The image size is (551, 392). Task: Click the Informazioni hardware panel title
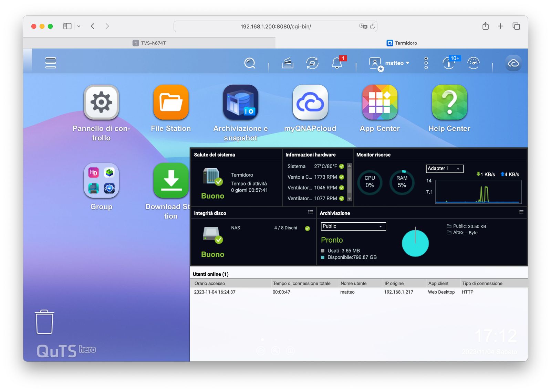pyautogui.click(x=310, y=155)
